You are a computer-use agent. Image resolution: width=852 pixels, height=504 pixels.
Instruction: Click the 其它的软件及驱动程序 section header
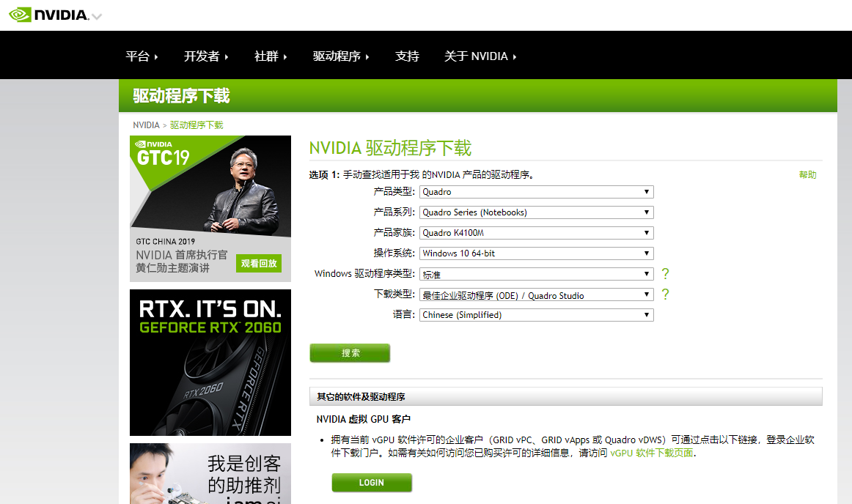pos(565,396)
